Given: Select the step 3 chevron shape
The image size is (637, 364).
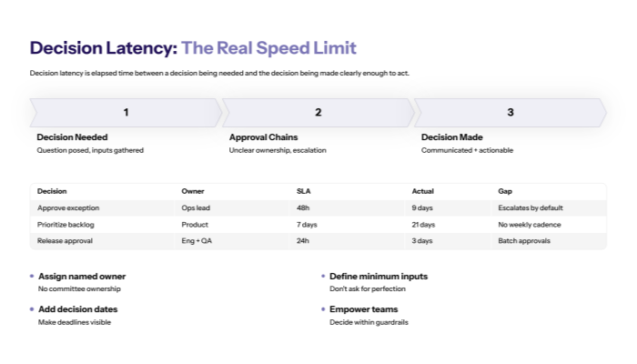Looking at the screenshot, I should [x=510, y=113].
